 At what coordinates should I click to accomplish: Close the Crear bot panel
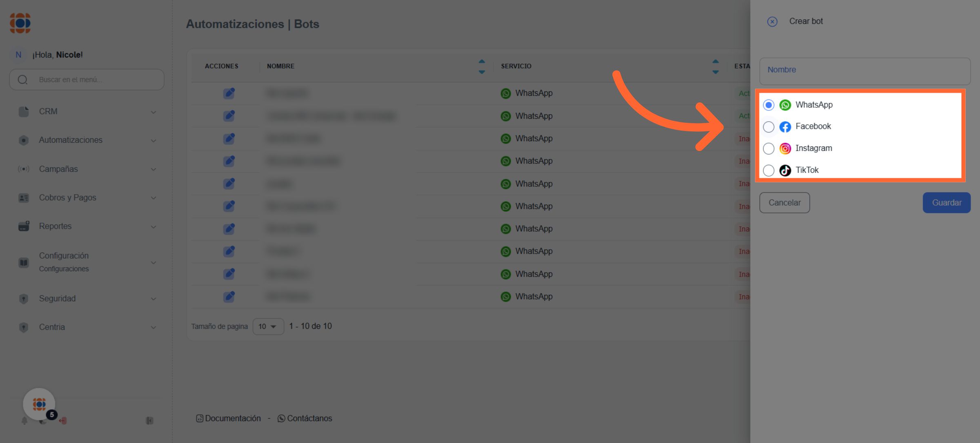(x=772, y=22)
